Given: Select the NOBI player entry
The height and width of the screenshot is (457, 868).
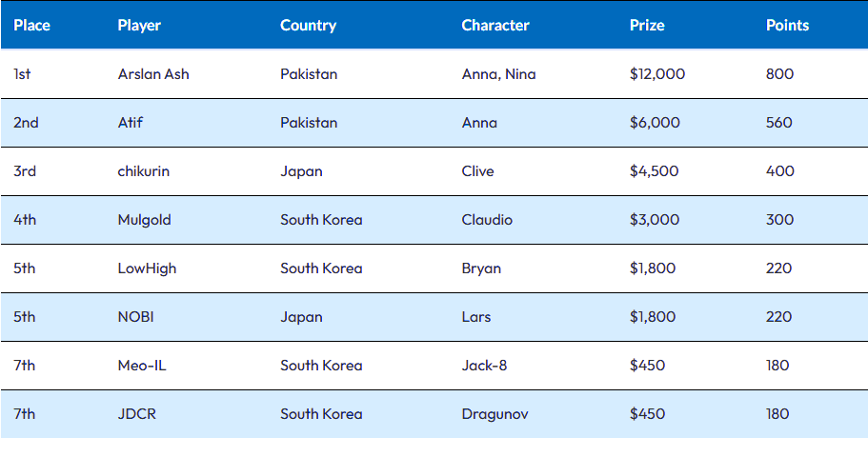Looking at the screenshot, I should pos(135,317).
